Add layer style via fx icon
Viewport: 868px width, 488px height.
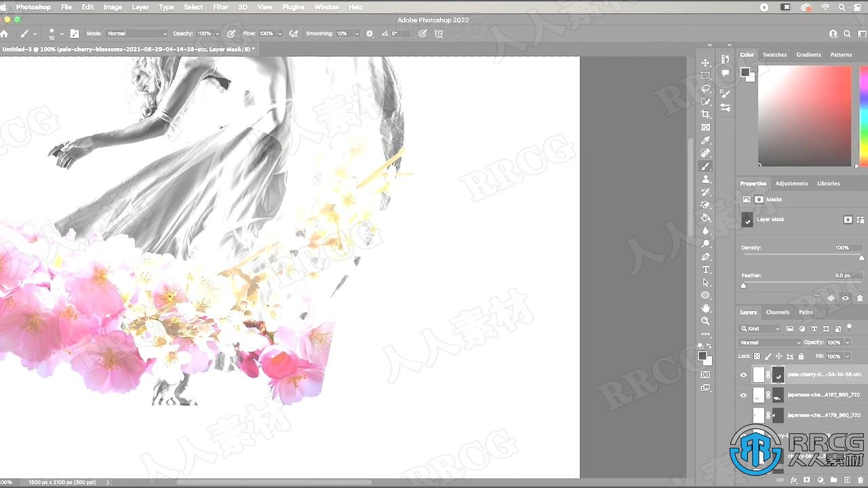point(793,480)
